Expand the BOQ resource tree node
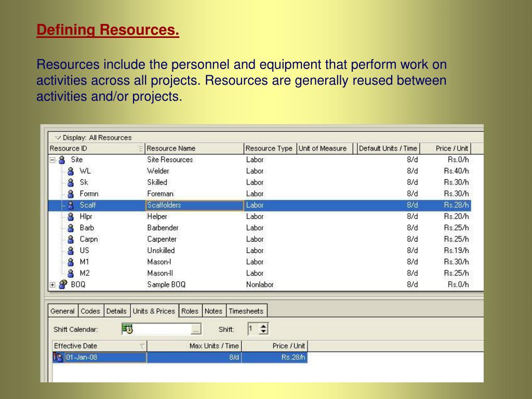Viewport: 532px width, 399px height. (52, 285)
